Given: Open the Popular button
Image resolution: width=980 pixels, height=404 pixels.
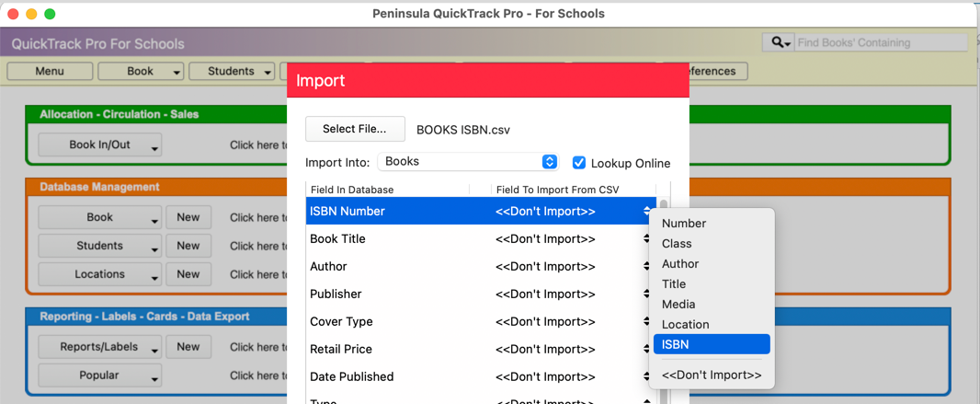Looking at the screenshot, I should (x=100, y=375).
